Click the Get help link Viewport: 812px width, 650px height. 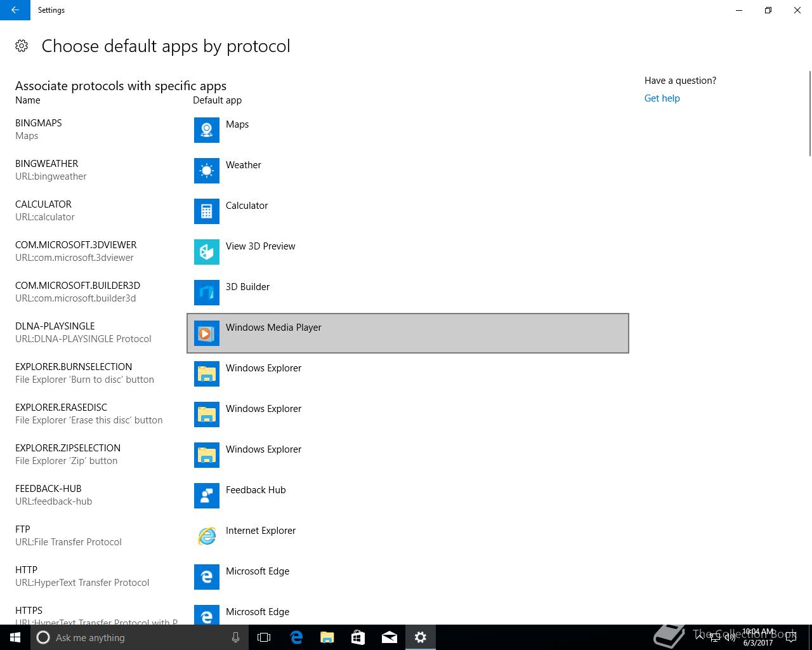[662, 98]
